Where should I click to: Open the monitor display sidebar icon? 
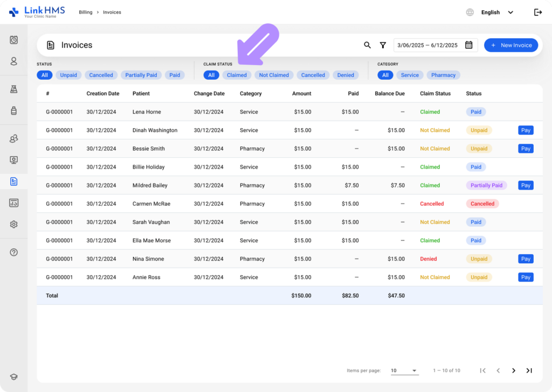[13, 160]
